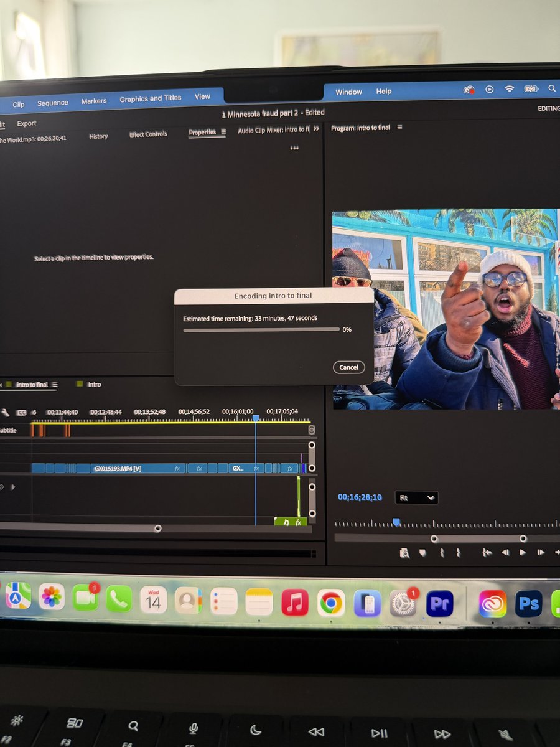Click the Step Forward transport icon

539,553
